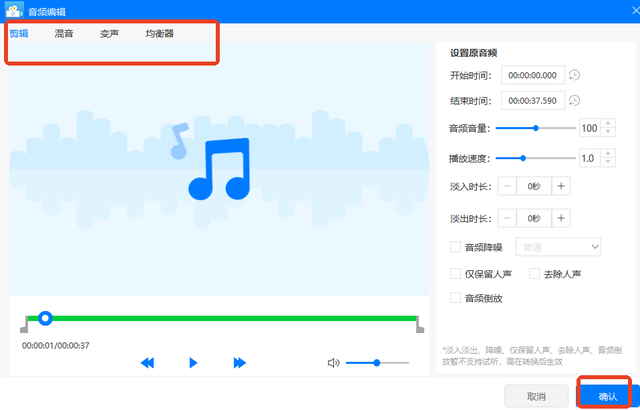
Task: Click clock icon next to 开始时间
Action: 574,75
